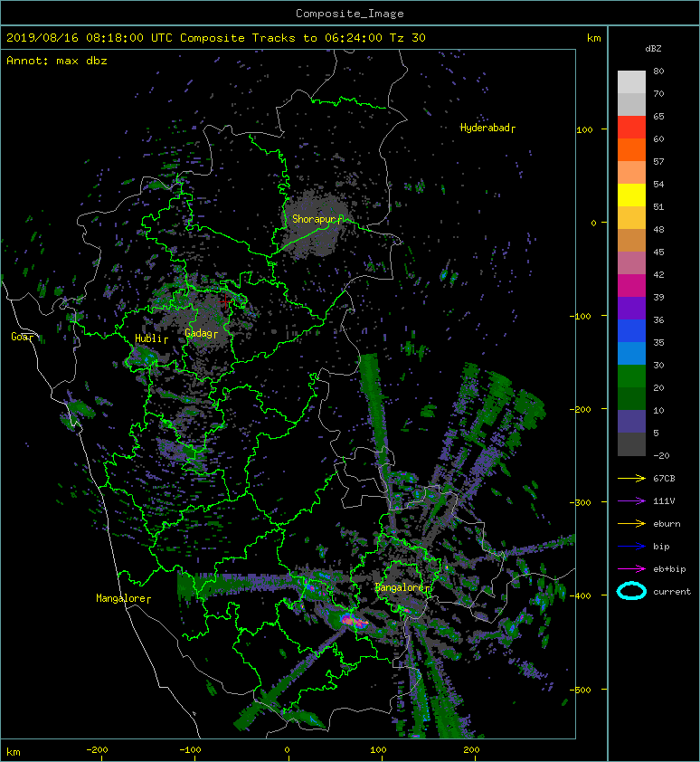The height and width of the screenshot is (762, 700).
Task: Select the slate purple 5–10 dBZ swatch
Action: (x=631, y=422)
